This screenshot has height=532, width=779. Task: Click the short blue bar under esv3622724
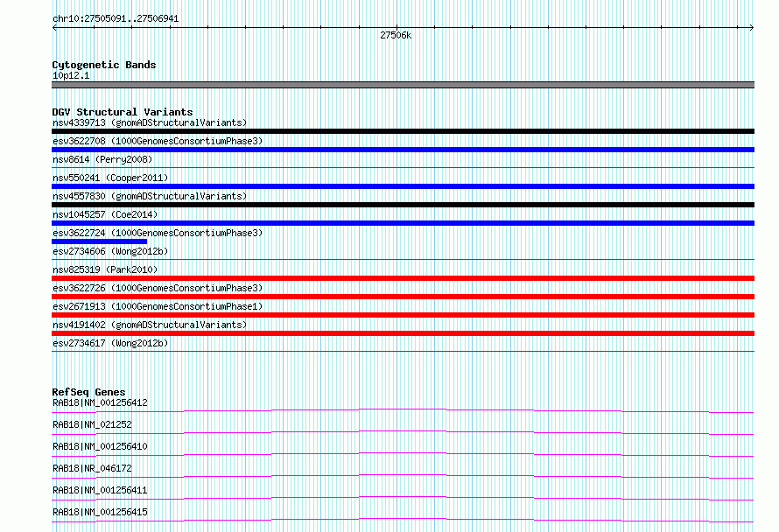[100, 241]
